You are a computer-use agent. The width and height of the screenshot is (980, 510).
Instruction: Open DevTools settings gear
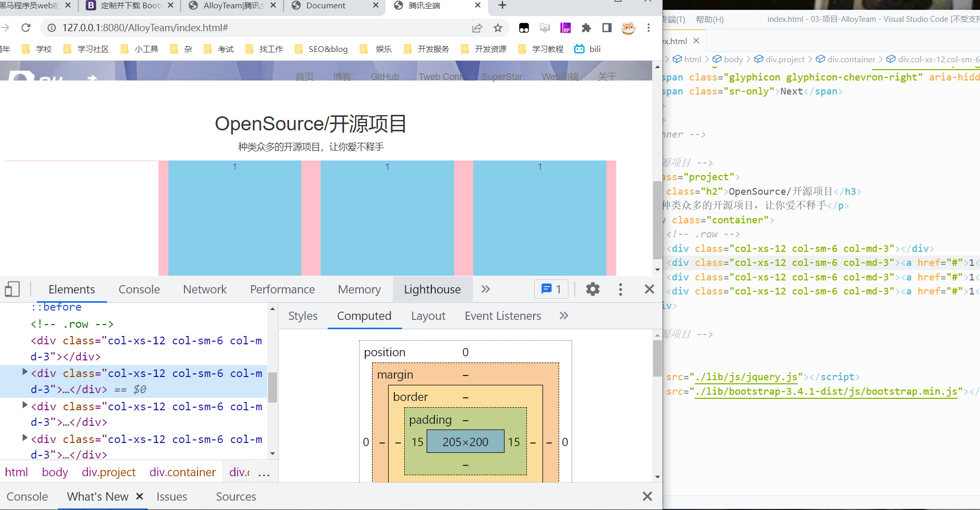[593, 289]
